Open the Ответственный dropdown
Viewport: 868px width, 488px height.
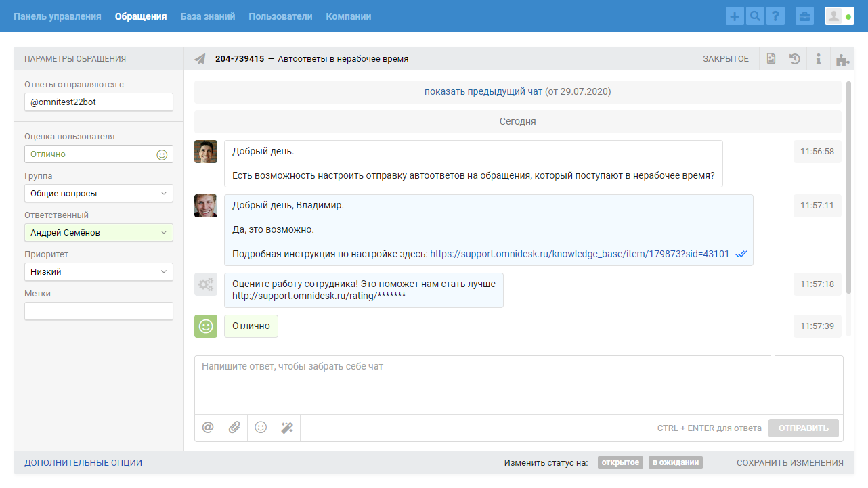click(x=99, y=233)
